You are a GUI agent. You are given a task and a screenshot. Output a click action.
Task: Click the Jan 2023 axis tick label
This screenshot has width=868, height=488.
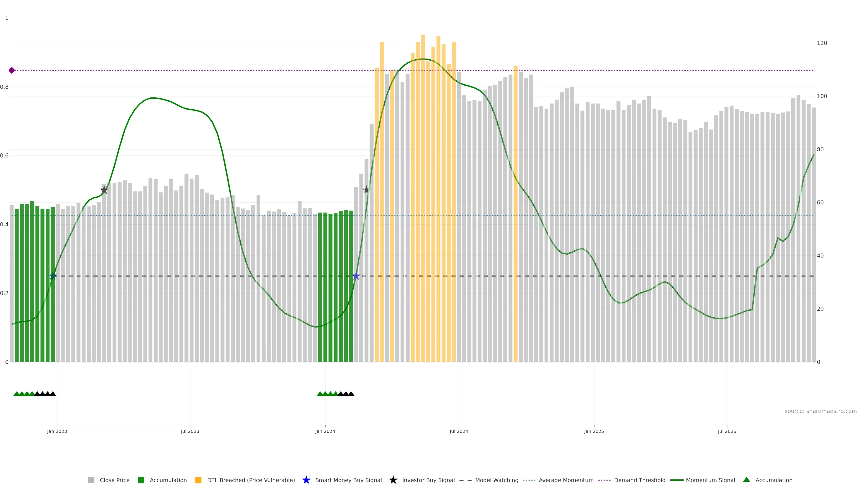[57, 431]
